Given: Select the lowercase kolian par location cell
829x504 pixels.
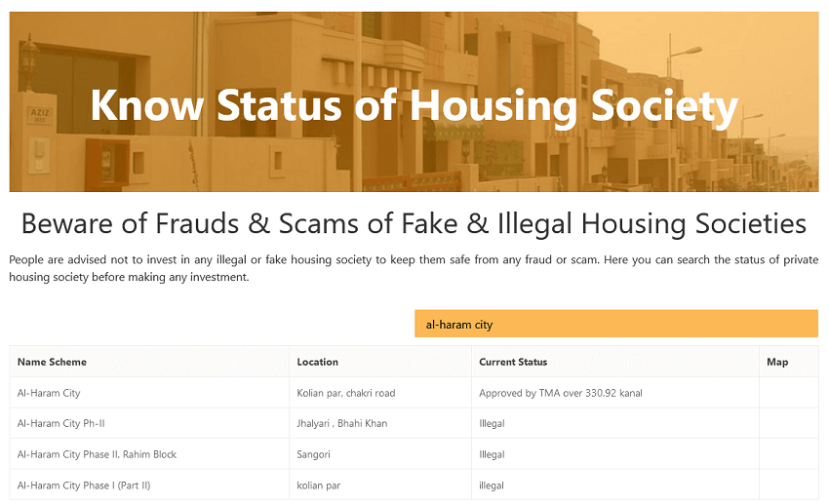Looking at the screenshot, I should [319, 485].
